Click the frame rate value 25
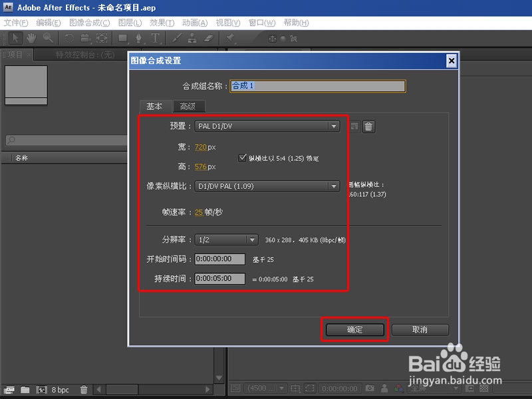532x399 pixels. (x=198, y=212)
